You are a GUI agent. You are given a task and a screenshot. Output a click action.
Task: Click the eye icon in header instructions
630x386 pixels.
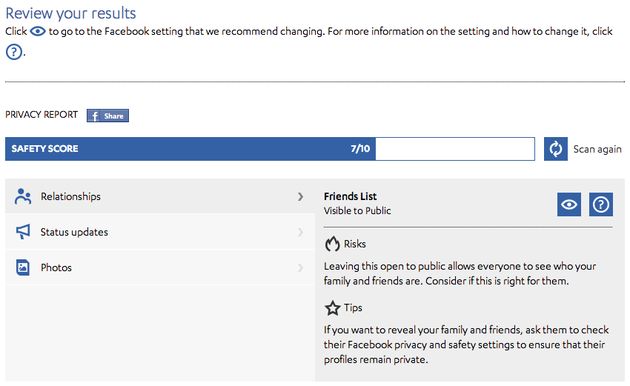point(38,31)
